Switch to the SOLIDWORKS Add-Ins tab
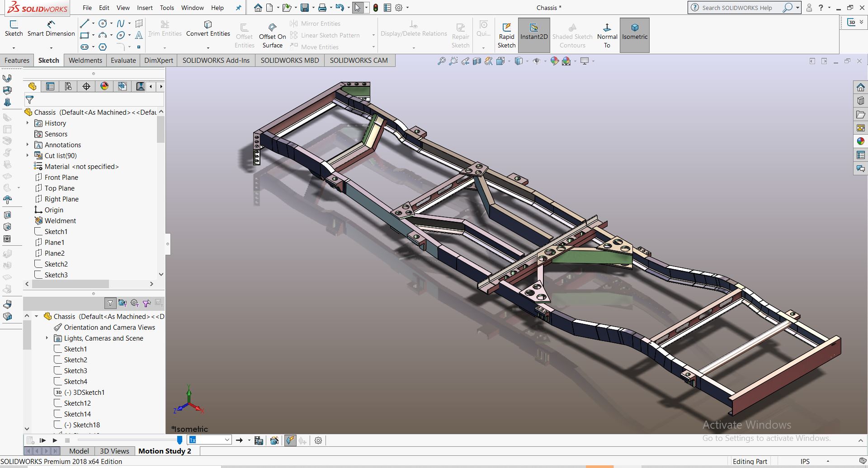 (216, 61)
